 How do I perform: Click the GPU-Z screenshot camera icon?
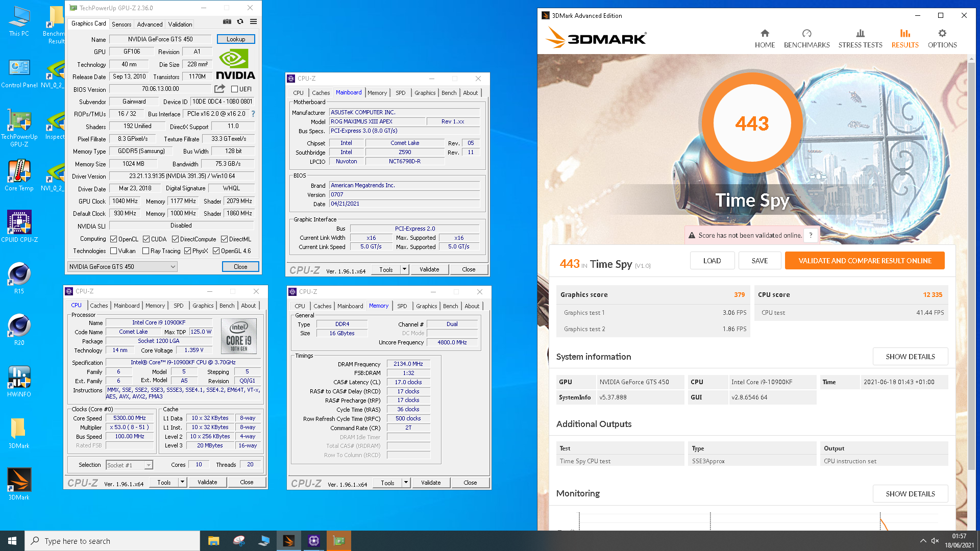tap(227, 22)
